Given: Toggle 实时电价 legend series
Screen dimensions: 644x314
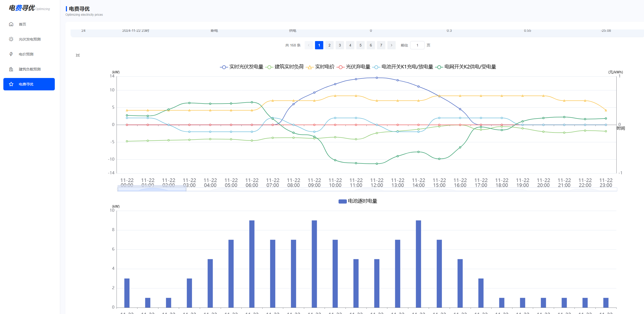Looking at the screenshot, I should point(320,67).
